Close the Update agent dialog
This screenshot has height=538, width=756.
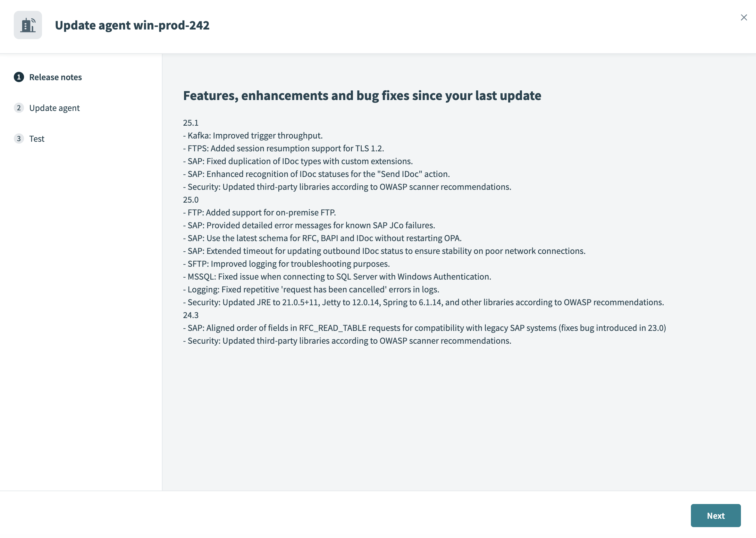click(744, 18)
